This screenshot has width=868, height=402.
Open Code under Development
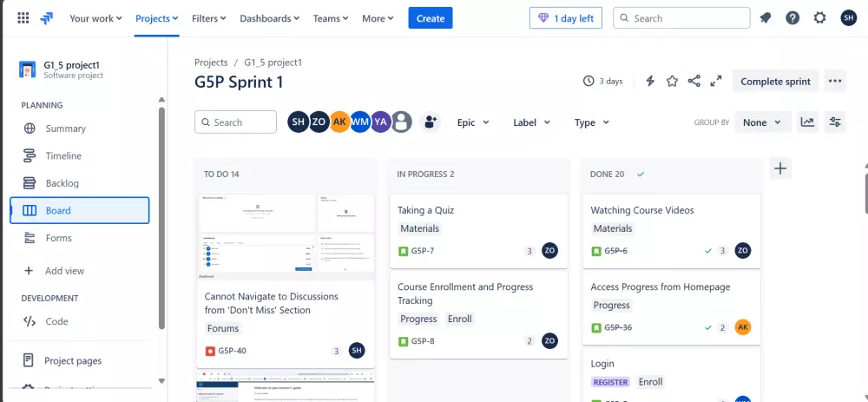(x=80, y=321)
